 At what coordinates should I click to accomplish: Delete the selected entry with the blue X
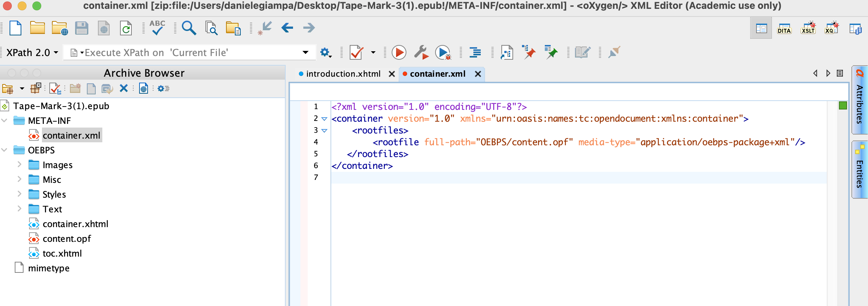tap(124, 88)
